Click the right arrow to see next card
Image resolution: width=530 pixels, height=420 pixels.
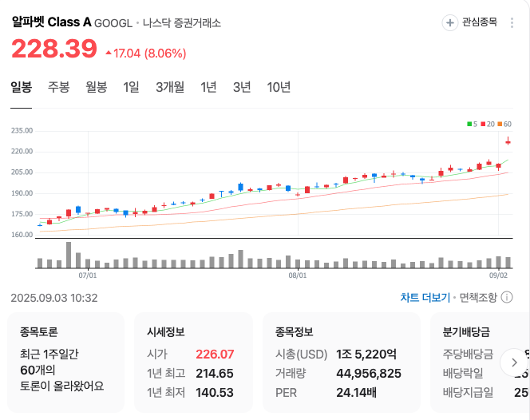click(514, 363)
